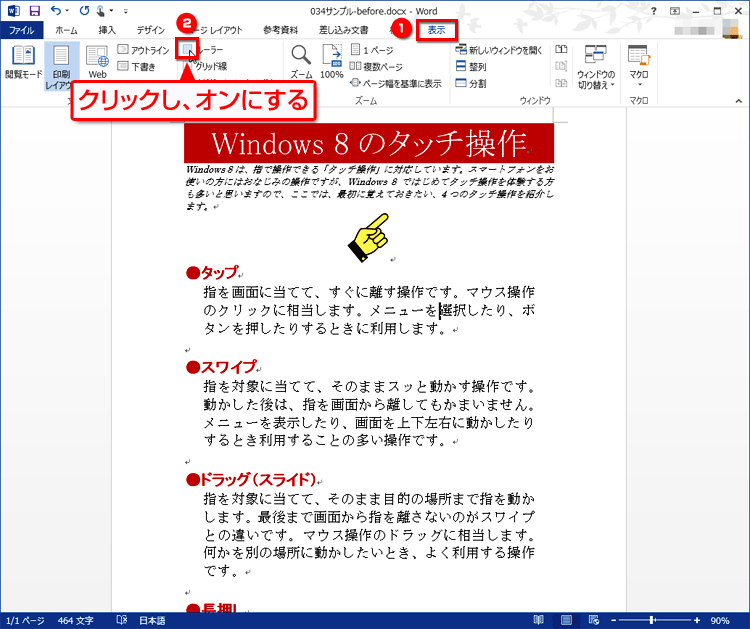Open the ズーム dialog magnifier
Screen dimensions: 750x629
(x=301, y=62)
